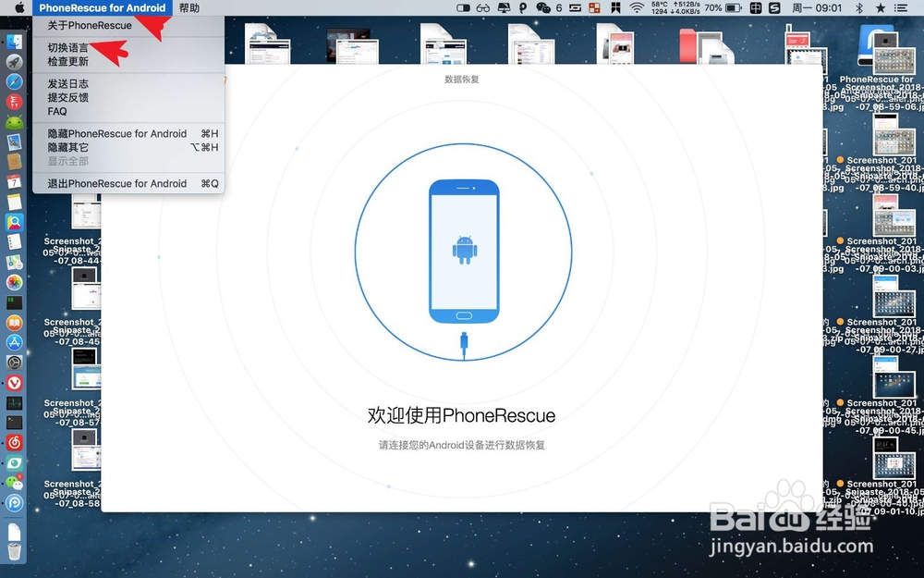Open App Store in the Dock
Image resolution: width=924 pixels, height=578 pixels.
(x=14, y=342)
